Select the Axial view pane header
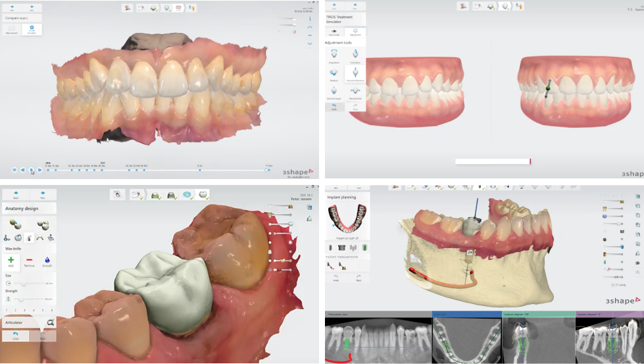This screenshot has height=364, width=644. 467,314
